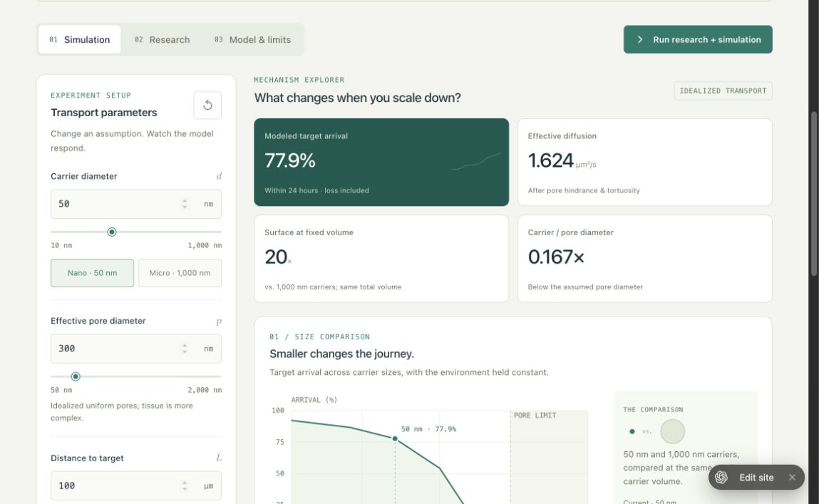
Task: Click the "What changes when you scale down?" heading
Action: point(357,98)
